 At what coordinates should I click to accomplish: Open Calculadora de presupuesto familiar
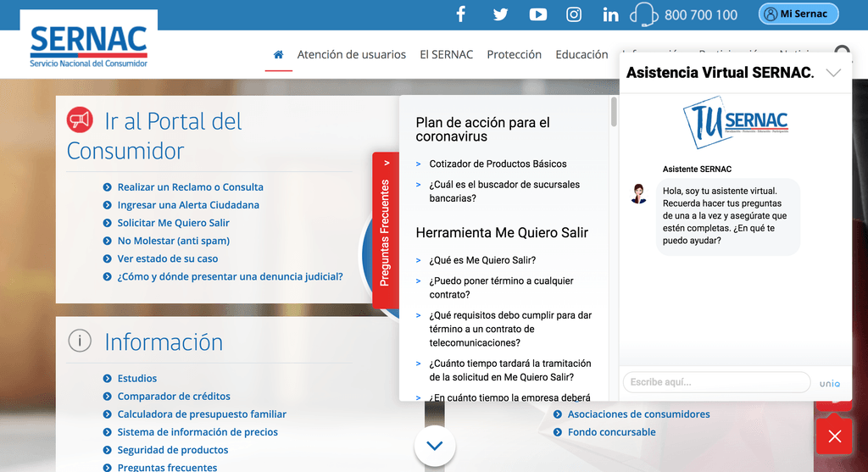[202, 414]
